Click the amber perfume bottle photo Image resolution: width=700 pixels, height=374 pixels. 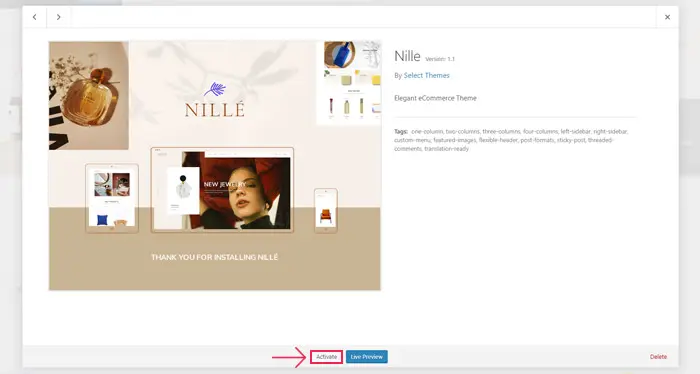point(89,96)
